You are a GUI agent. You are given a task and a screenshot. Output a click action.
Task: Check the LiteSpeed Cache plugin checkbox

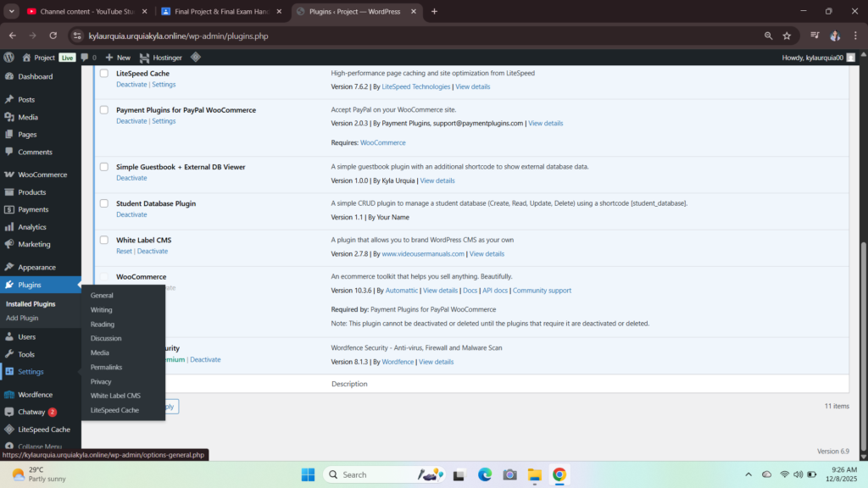click(104, 74)
